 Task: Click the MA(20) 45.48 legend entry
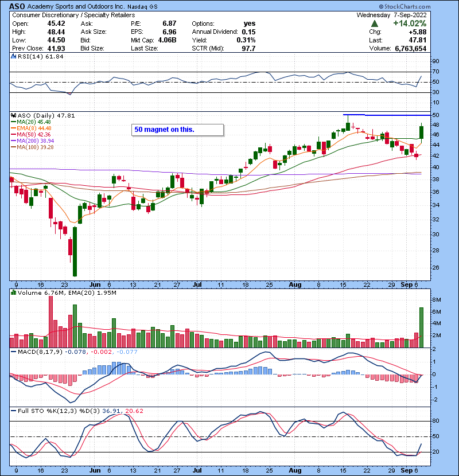point(31,122)
